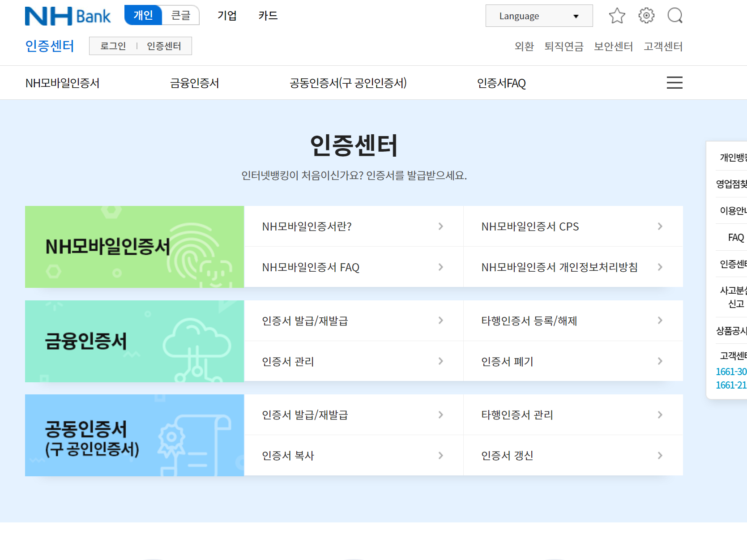Click the green NH모바일인증서 banner
This screenshot has width=747, height=560.
coord(134,247)
